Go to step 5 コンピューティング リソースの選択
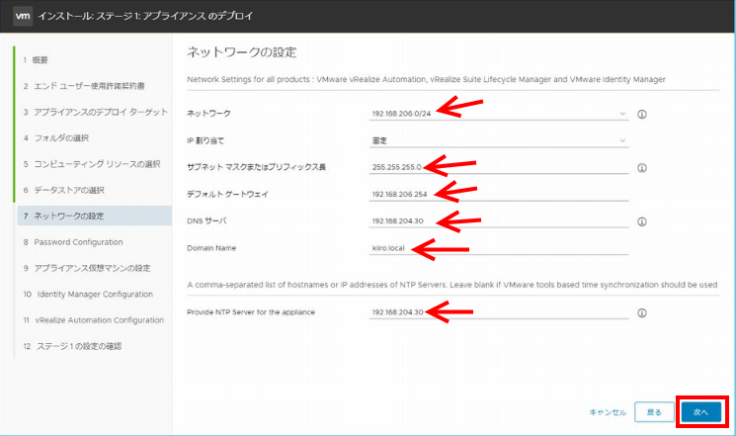736x436 pixels. [x=92, y=164]
